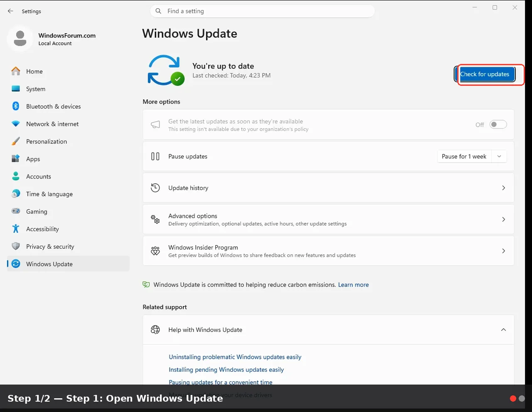This screenshot has width=532, height=412.
Task: Click the Bluetooth icon in sidebar
Action: 16,106
